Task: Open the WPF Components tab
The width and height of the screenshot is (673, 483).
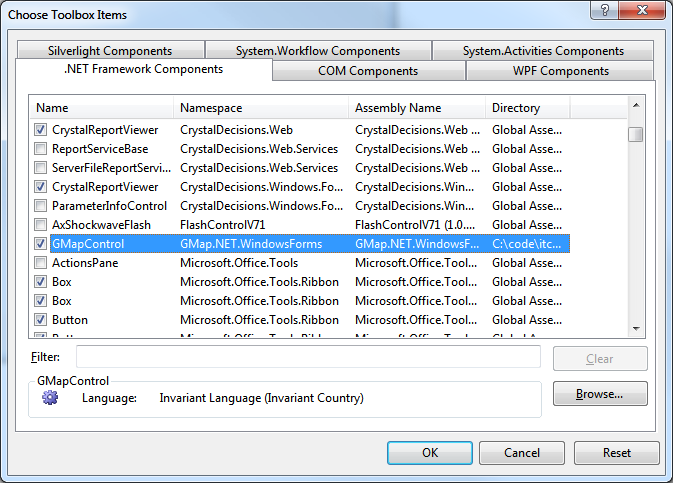Action: pos(561,71)
